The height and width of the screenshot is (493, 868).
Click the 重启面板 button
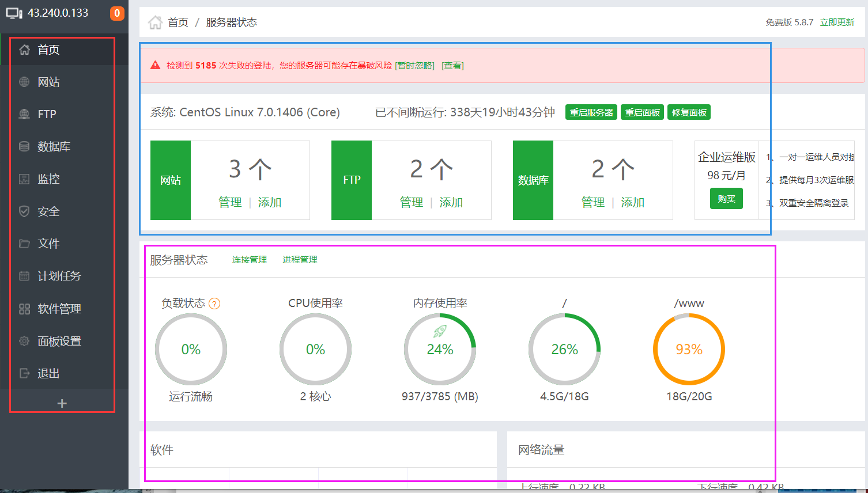click(643, 112)
